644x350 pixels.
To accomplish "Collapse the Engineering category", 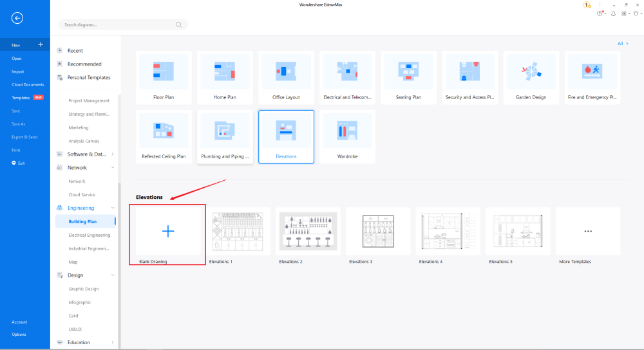I will (x=113, y=208).
